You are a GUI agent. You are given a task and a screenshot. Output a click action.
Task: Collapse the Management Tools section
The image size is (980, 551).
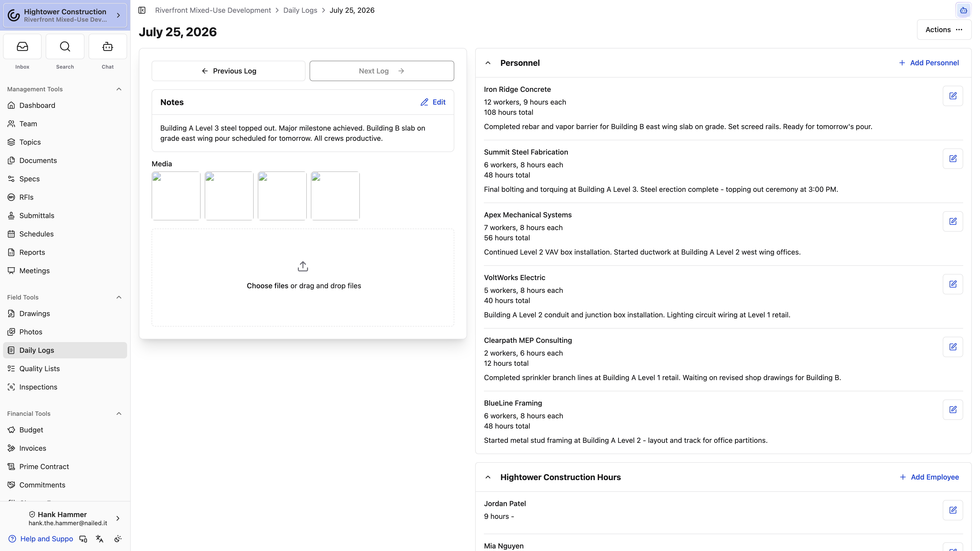tap(119, 89)
